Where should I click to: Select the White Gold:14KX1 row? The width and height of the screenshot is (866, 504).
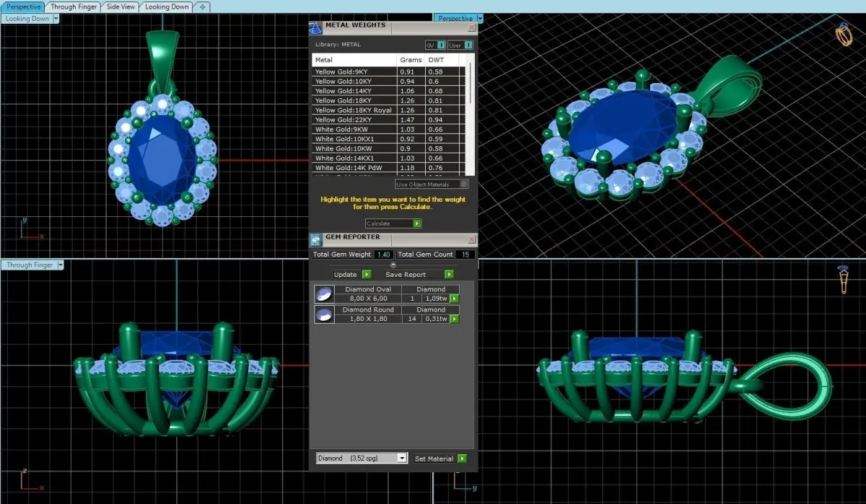click(x=390, y=158)
